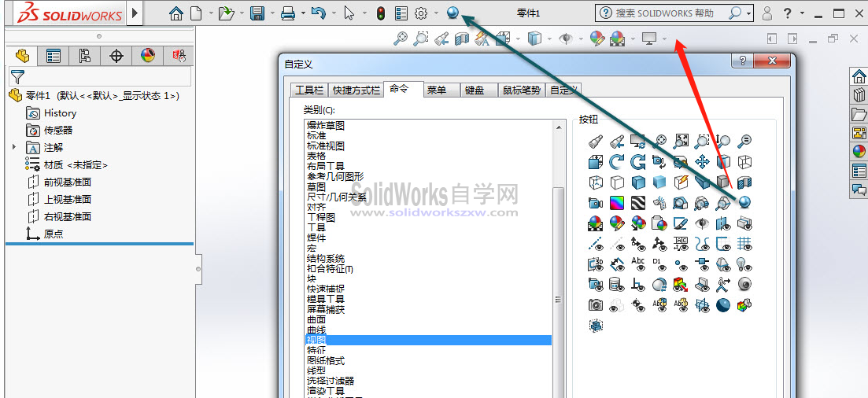
Task: Open the dropdown arrow next to the Undo icon
Action: click(333, 14)
